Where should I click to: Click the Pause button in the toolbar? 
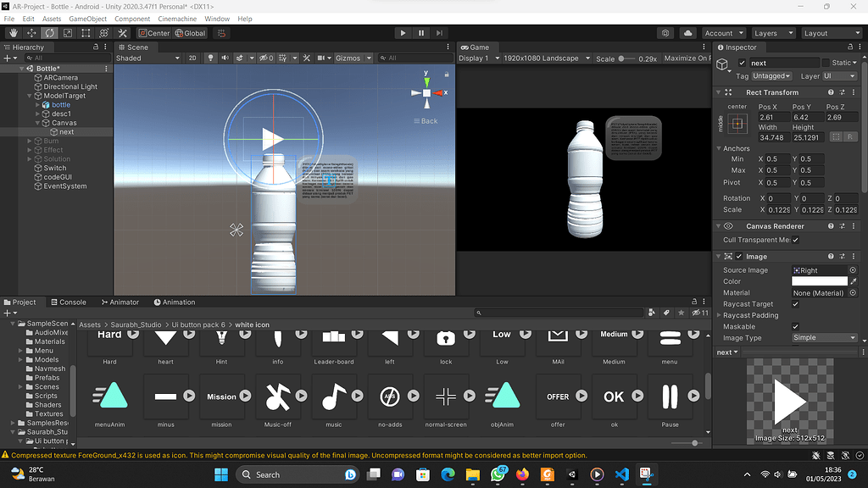point(420,32)
